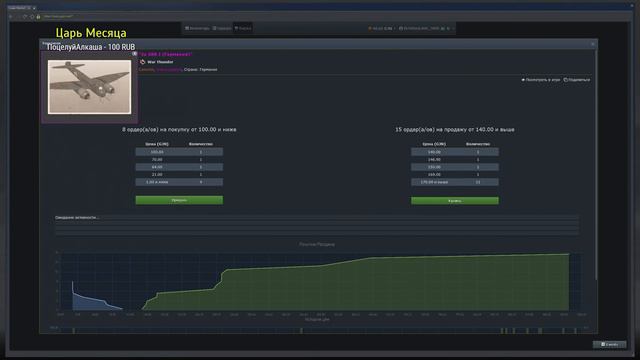Click the Посмотреть в игре link

pos(540,80)
